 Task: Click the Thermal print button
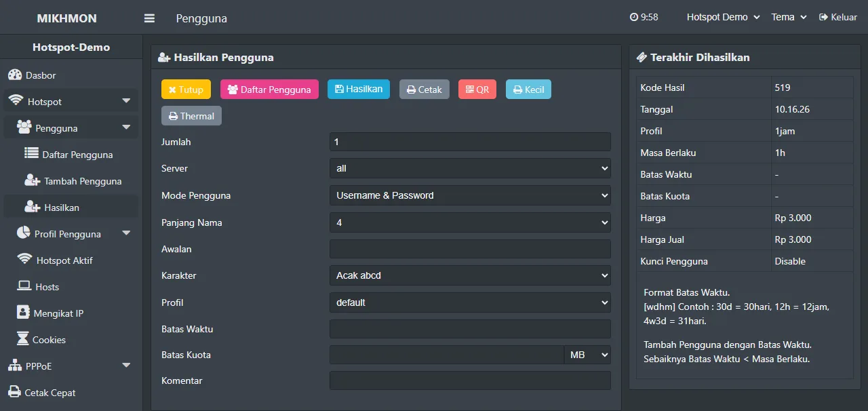191,116
